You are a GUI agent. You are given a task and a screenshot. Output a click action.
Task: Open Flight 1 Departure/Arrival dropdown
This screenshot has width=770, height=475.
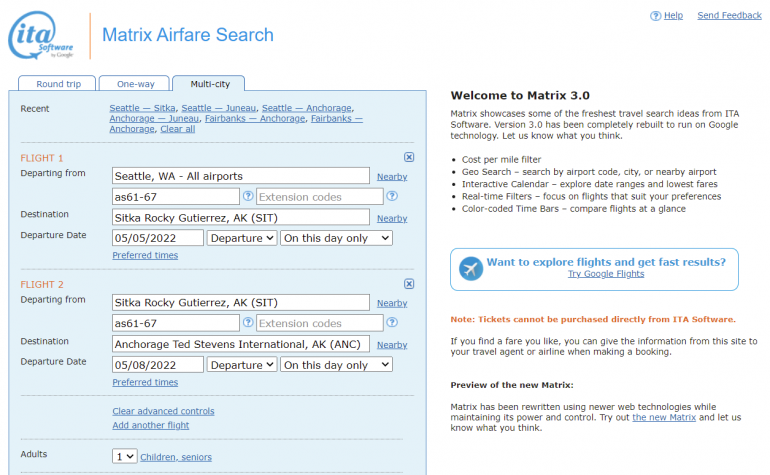pos(241,238)
